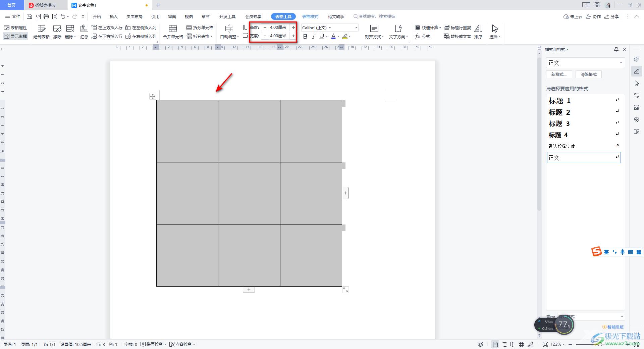Open the zoom percentage 122% dropdown
Image resolution: width=644 pixels, height=349 pixels.
click(557, 344)
